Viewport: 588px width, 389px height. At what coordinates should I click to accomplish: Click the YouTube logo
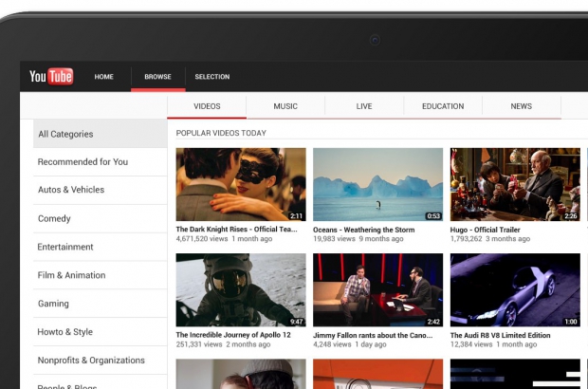coord(51,77)
